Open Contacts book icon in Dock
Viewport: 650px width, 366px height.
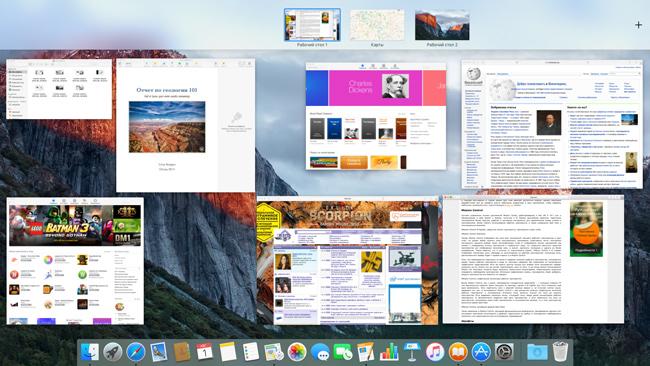[x=182, y=352]
